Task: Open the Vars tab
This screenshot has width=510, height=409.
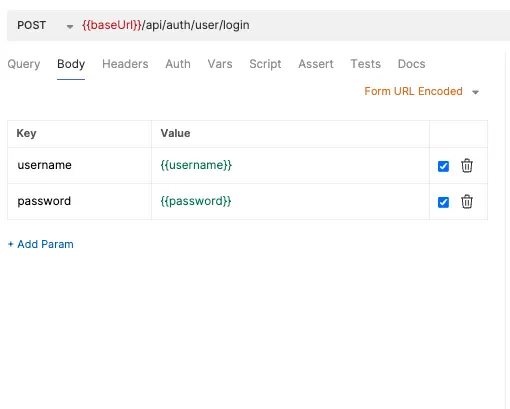Action: tap(220, 64)
